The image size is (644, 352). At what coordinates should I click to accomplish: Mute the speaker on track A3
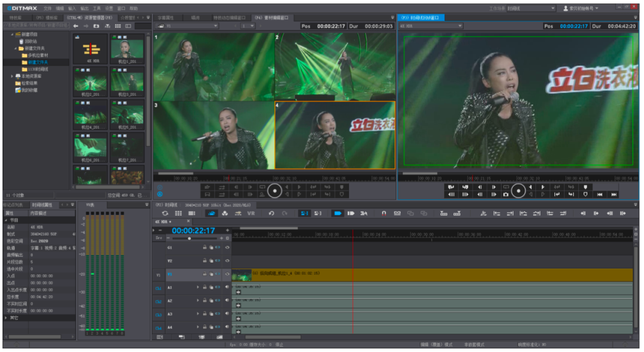pyautogui.click(x=227, y=313)
